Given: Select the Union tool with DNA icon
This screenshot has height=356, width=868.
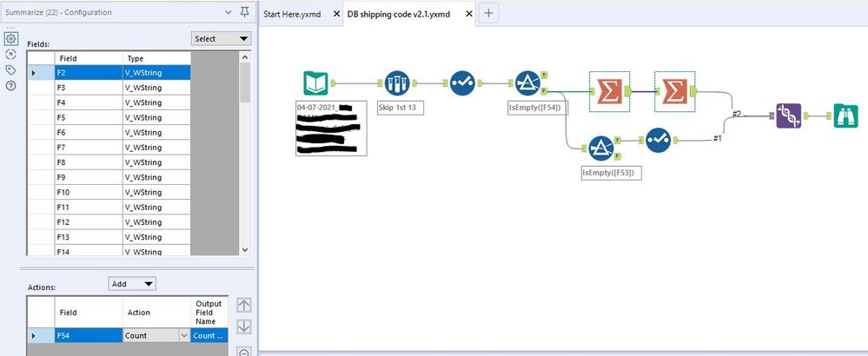Looking at the screenshot, I should click(x=789, y=116).
